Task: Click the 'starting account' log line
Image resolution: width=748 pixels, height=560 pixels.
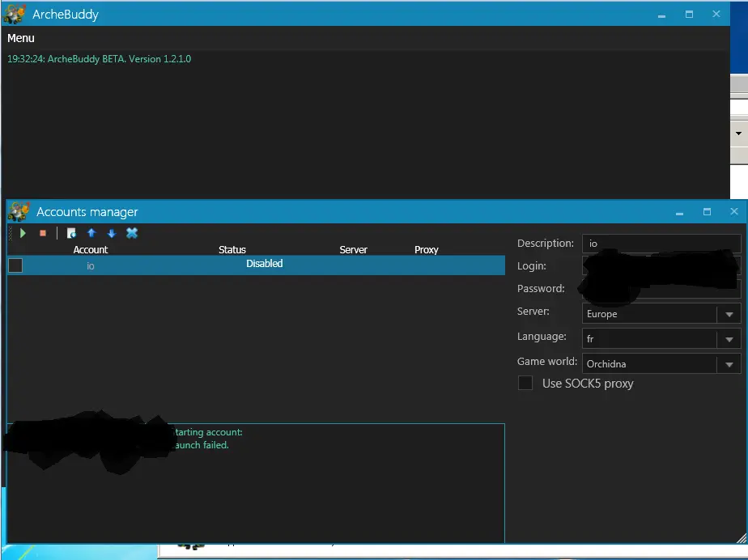Action: point(209,432)
